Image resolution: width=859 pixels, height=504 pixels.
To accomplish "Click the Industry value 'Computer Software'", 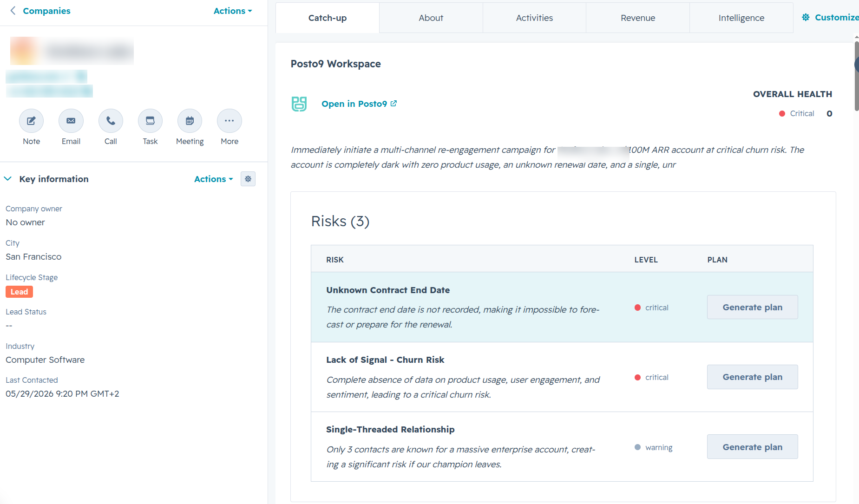I will point(45,360).
